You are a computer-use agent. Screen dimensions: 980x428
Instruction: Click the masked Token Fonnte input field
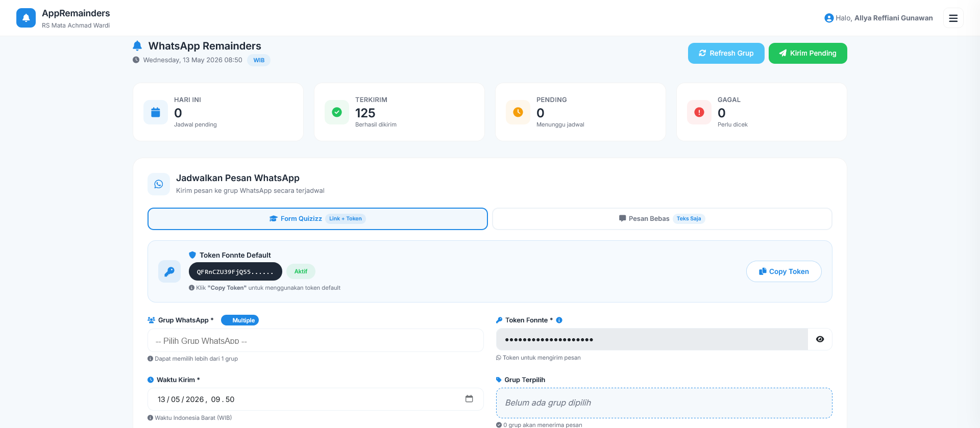(652, 339)
